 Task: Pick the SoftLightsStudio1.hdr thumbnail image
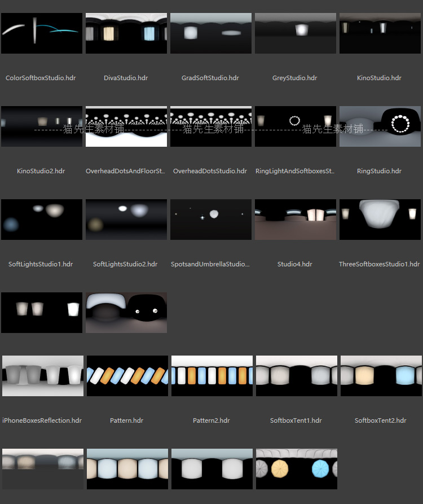tap(42, 220)
